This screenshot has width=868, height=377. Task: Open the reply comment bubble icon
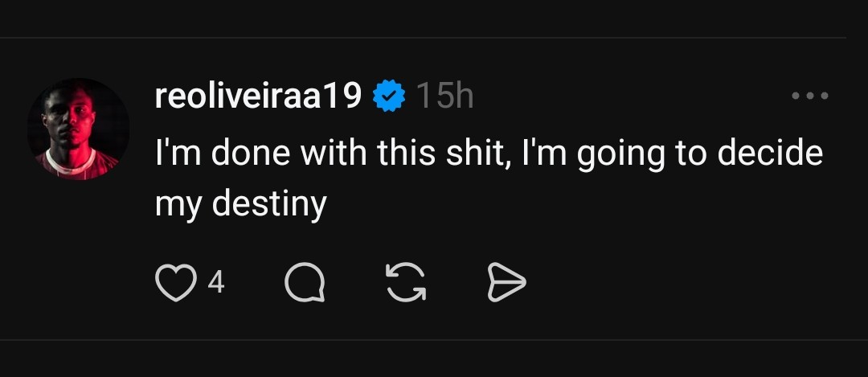305,283
